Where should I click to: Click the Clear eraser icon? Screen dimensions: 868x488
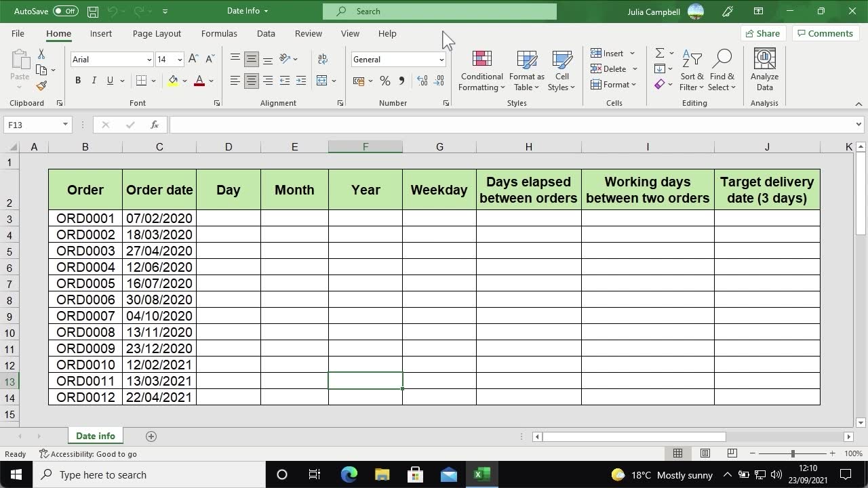659,85
